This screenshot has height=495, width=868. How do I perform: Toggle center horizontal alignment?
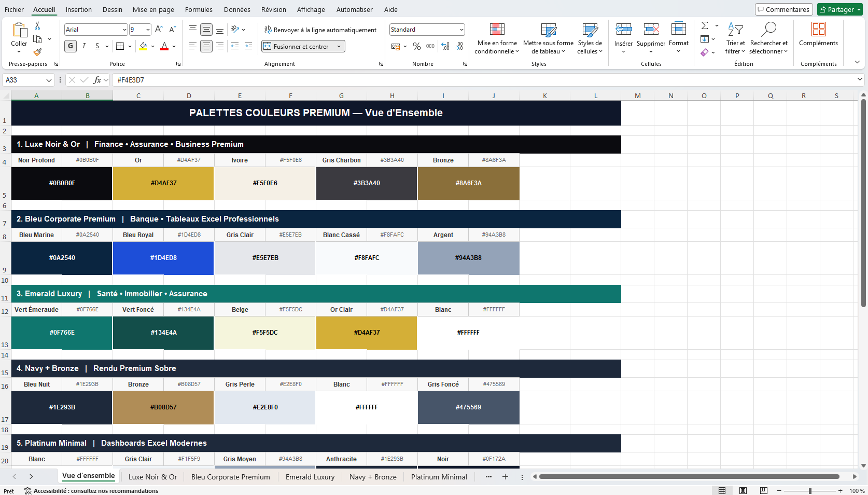[206, 46]
